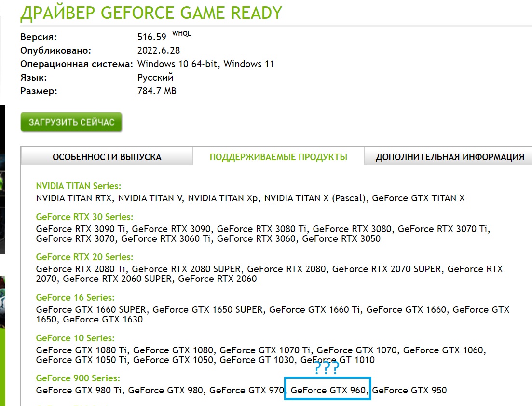
Task: Switch to ДОПОЛНИТЕЛЬНАЯ ИНФОРМАЦИЯ tab
Action: coord(450,157)
